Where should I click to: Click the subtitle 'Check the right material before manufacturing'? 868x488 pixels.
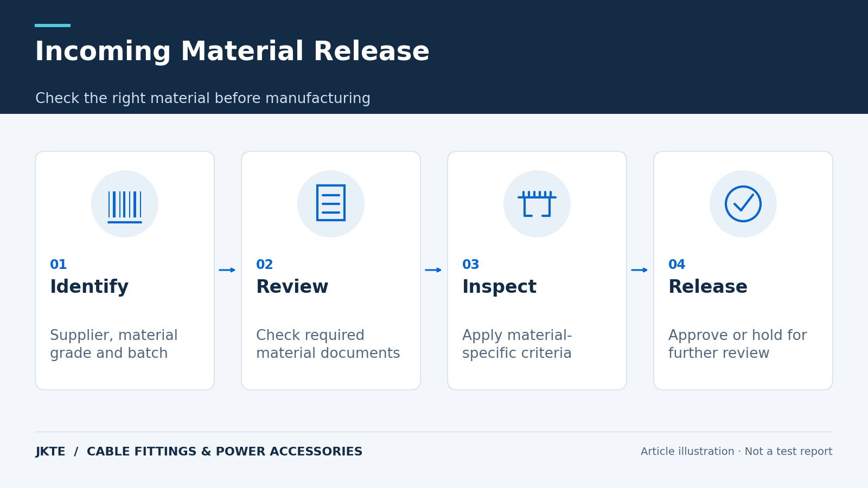[x=203, y=99]
